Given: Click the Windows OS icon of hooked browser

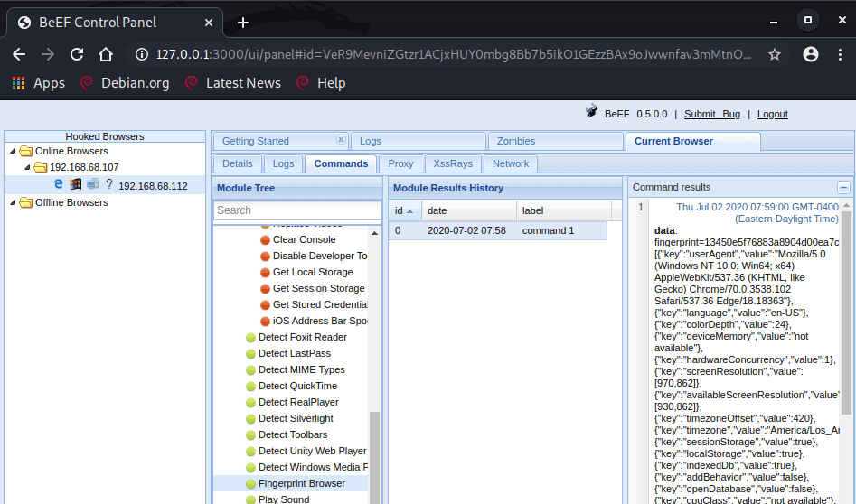Looking at the screenshot, I should 76,184.
